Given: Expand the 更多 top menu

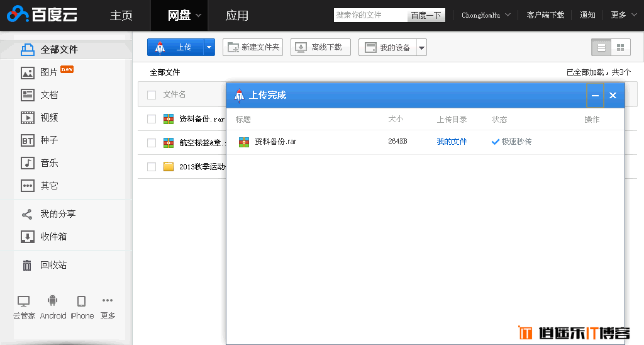Looking at the screenshot, I should pos(623,15).
